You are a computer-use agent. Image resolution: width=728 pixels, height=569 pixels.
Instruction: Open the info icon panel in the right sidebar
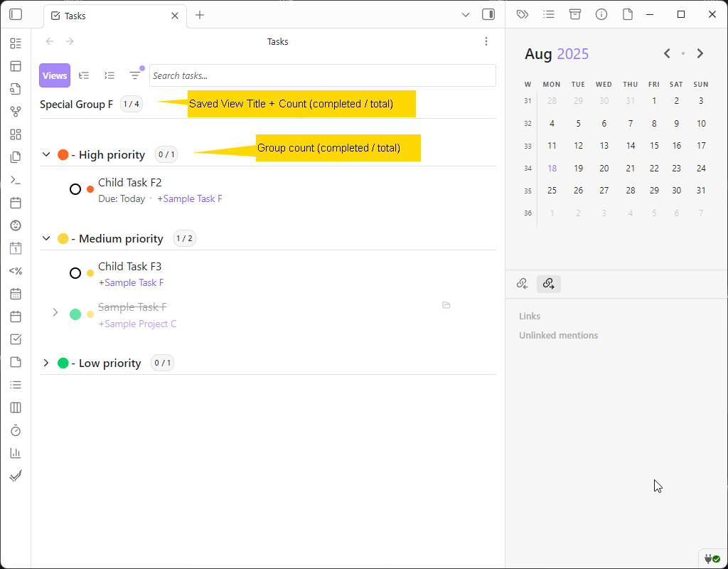[601, 14]
